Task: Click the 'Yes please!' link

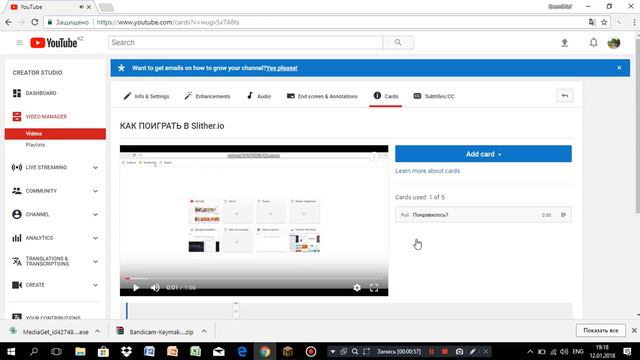Action: pos(282,68)
